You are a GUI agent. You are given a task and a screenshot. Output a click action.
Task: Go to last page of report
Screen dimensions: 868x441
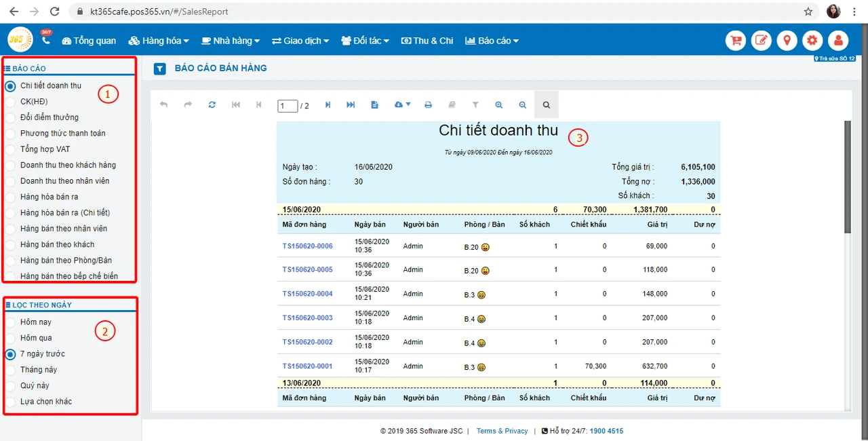(351, 105)
